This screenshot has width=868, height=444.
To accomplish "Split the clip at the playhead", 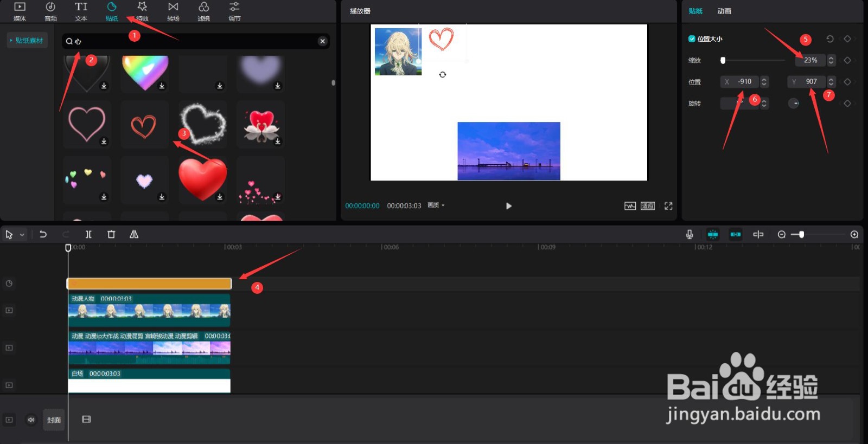I will pyautogui.click(x=88, y=234).
